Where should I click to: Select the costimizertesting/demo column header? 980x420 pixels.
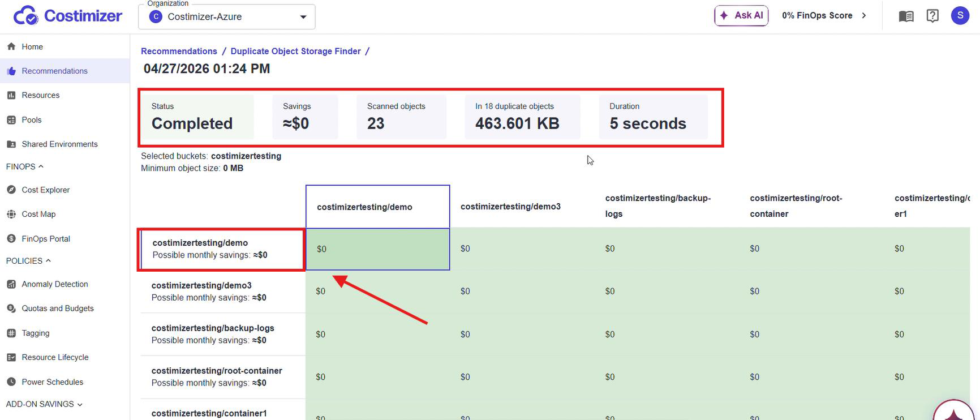coord(378,207)
